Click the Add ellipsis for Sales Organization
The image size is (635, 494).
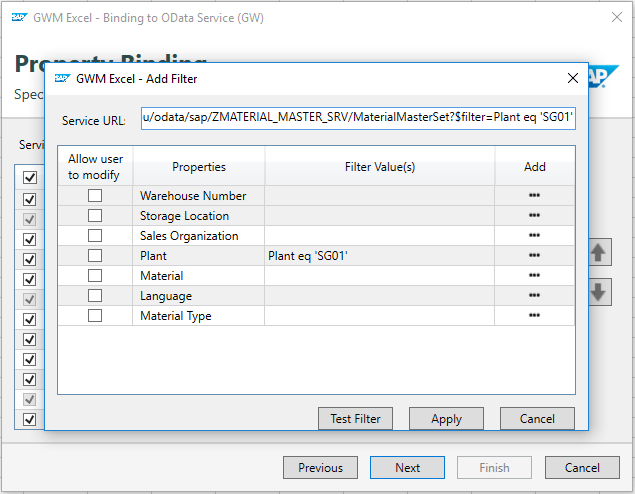pyautogui.click(x=534, y=236)
